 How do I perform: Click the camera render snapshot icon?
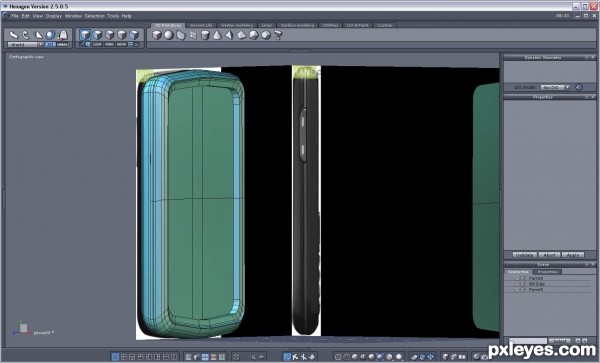pos(484,357)
